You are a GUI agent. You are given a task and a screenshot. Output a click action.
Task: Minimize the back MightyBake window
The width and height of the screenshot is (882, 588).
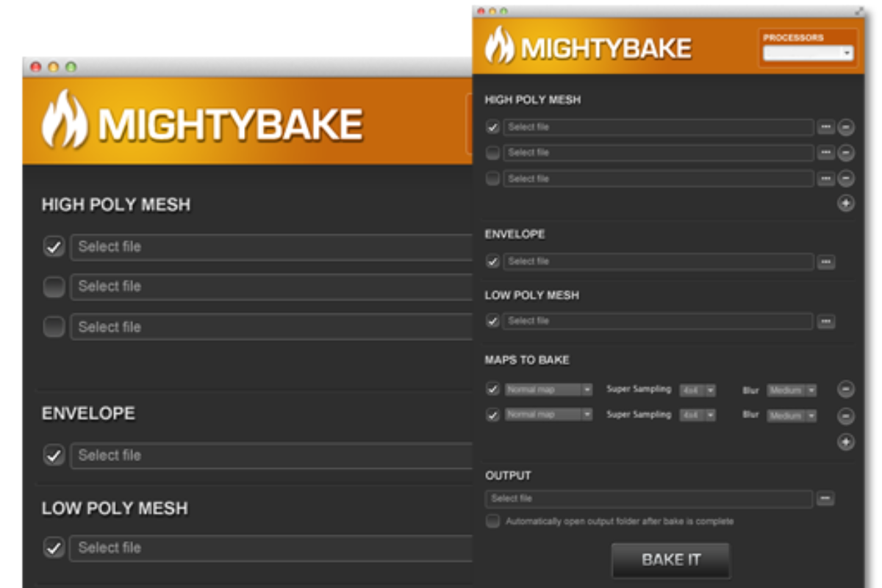[53, 67]
